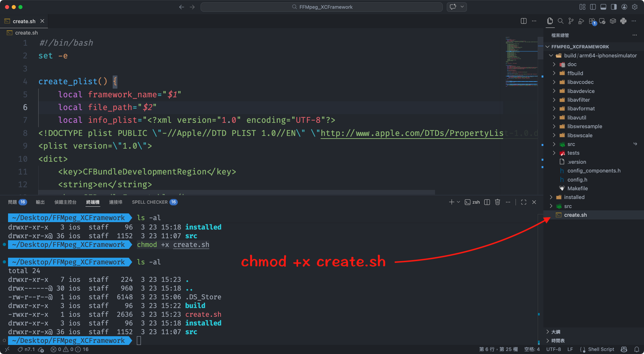Switch to the 輸出 output panel tab
This screenshot has height=354, width=644.
(40, 202)
